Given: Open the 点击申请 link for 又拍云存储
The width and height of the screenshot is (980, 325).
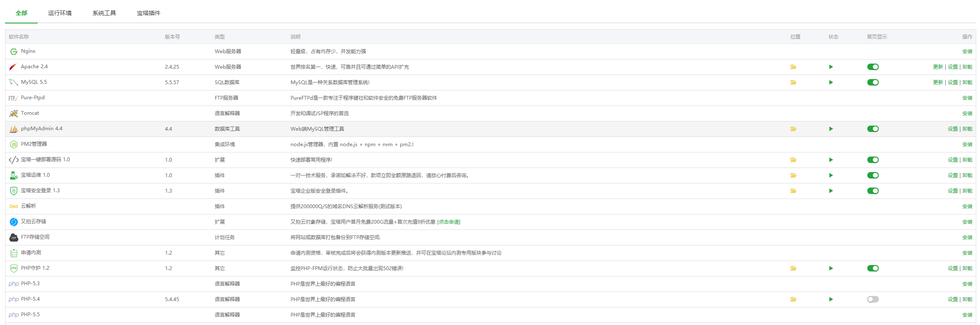Looking at the screenshot, I should [x=449, y=222].
